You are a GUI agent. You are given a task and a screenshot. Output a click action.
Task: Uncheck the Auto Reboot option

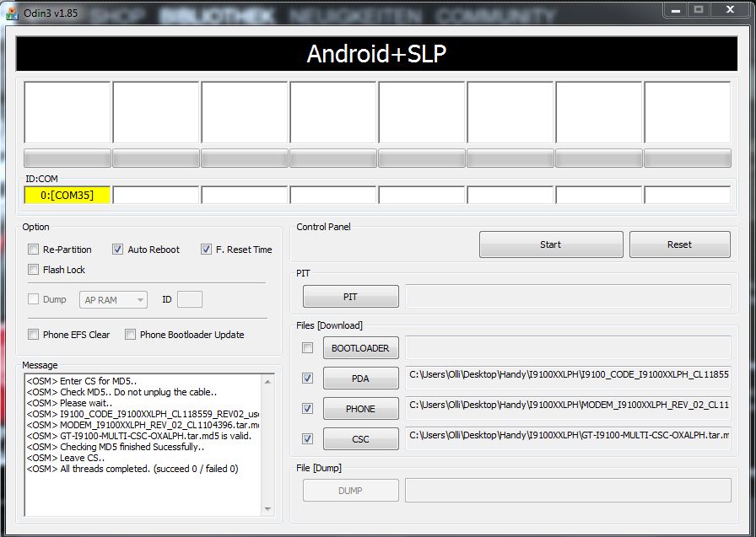117,250
